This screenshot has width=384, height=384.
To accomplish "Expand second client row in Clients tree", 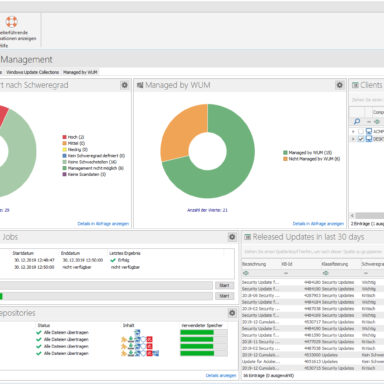I will coord(353,139).
